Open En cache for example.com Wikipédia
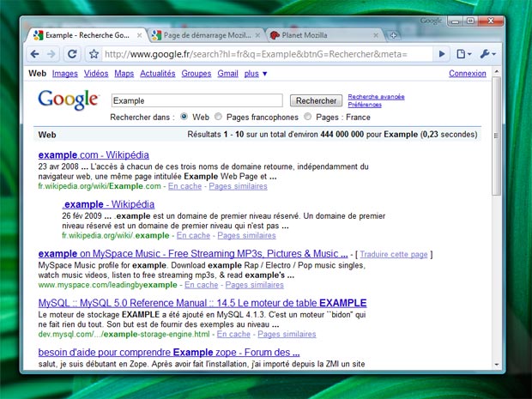The height and width of the screenshot is (399, 532). (x=184, y=186)
